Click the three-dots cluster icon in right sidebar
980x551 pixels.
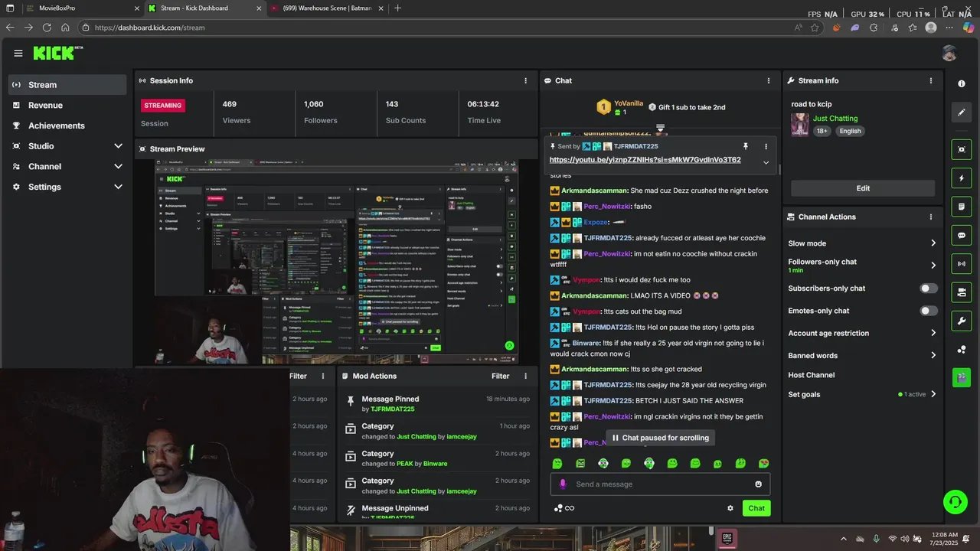coord(962,350)
